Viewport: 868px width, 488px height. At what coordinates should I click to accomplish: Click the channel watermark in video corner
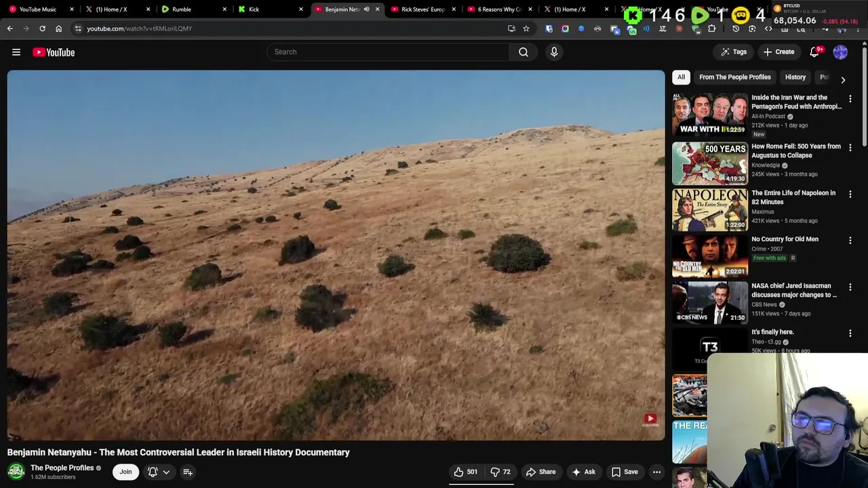pos(650,420)
